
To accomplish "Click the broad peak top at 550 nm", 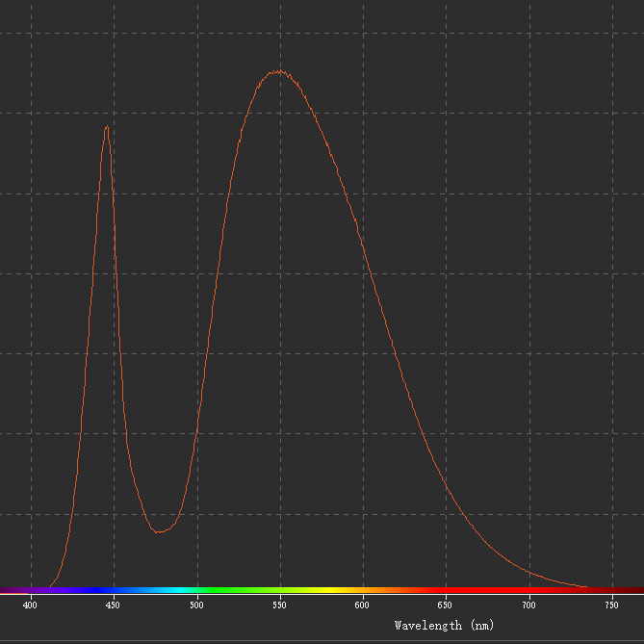I will [279, 71].
